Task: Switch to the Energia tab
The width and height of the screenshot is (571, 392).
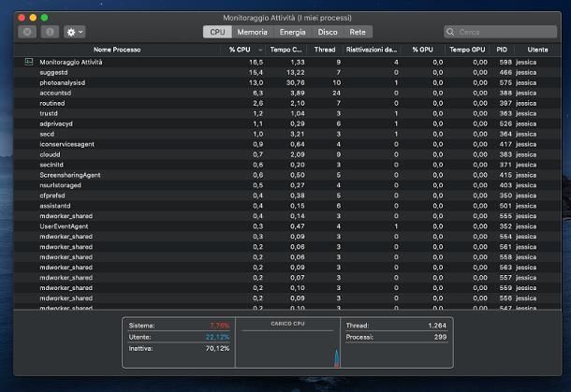Action: coord(292,32)
